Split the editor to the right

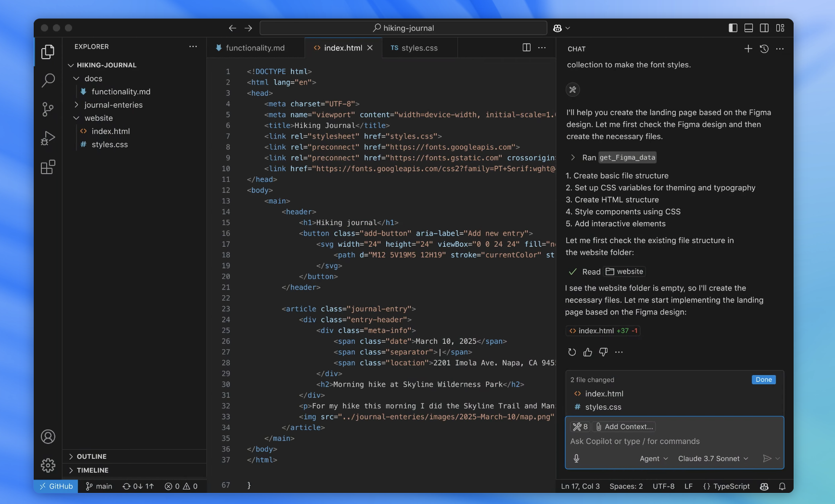click(x=527, y=48)
